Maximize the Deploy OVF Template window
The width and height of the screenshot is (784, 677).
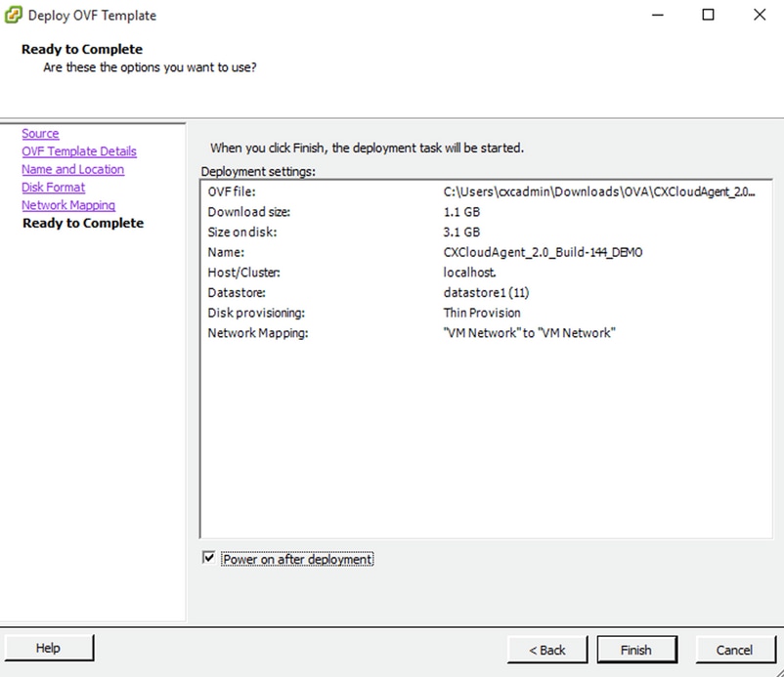708,15
